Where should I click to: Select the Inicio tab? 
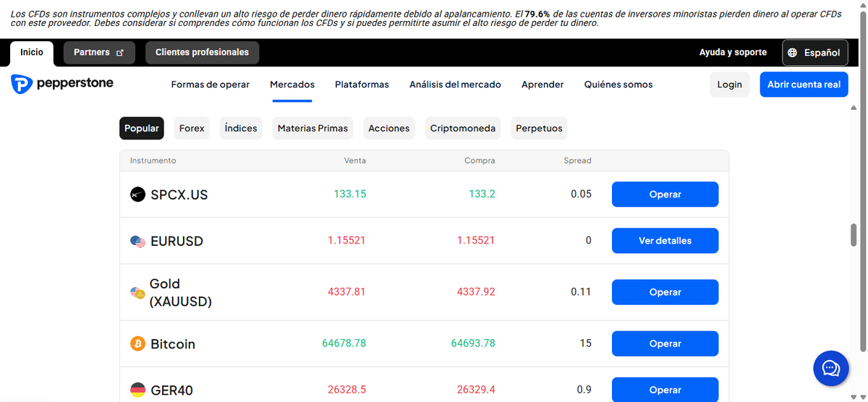click(x=32, y=52)
